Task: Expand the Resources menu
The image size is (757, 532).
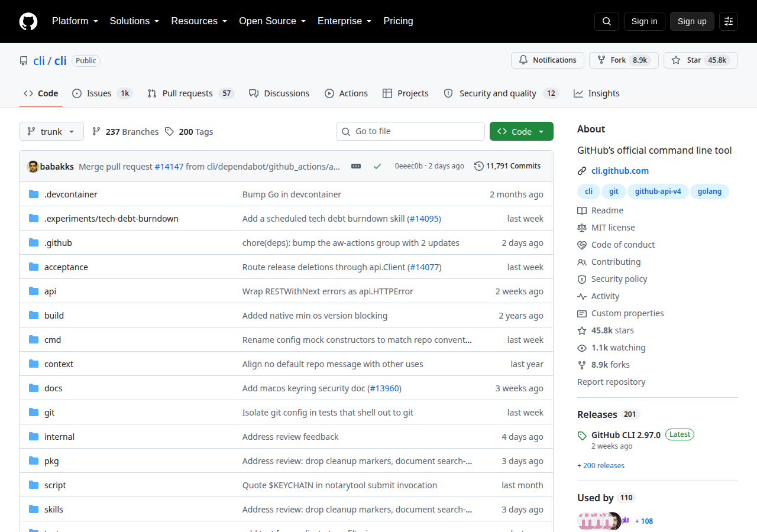Action: click(x=199, y=21)
